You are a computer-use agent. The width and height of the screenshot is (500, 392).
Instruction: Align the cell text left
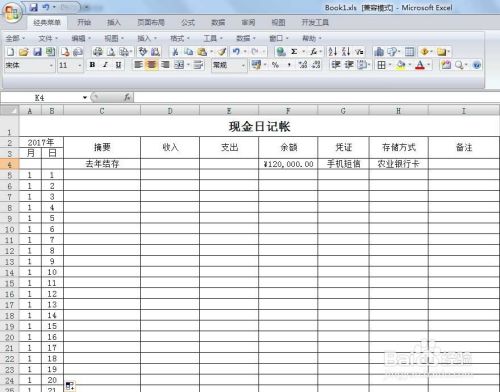point(138,65)
